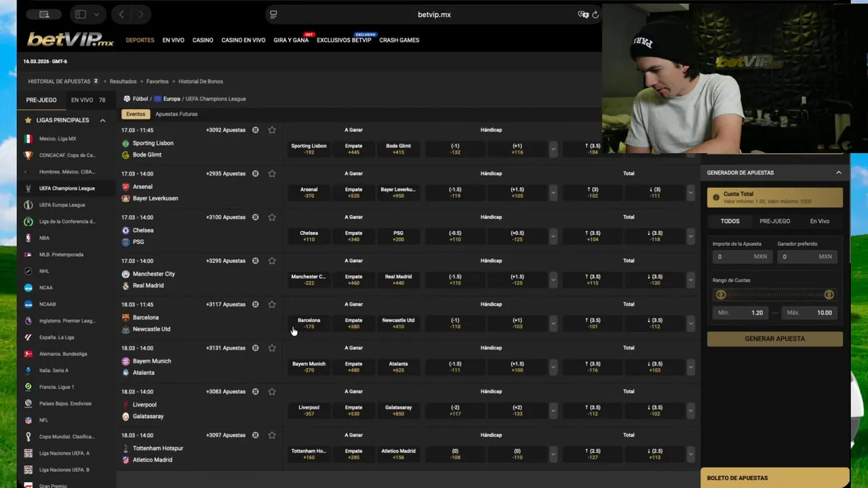Click GENERAR APUESTA button
Viewport: 868px width, 488px height.
click(775, 339)
